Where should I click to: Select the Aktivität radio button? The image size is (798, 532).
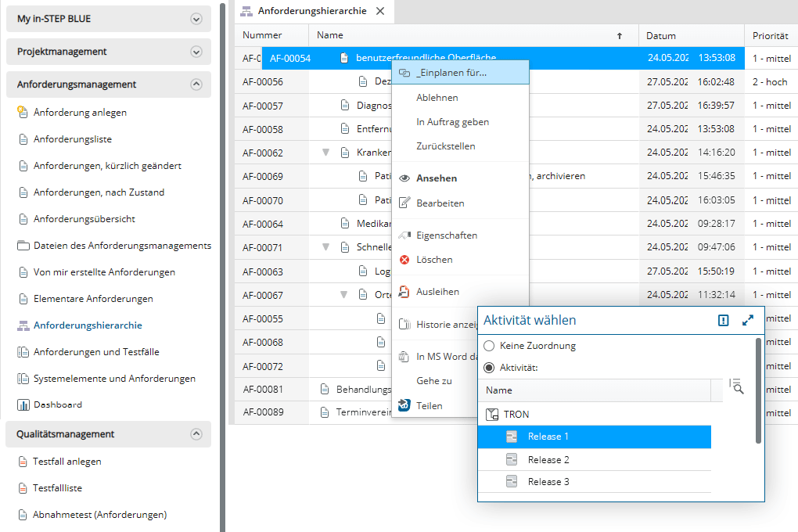tap(489, 368)
